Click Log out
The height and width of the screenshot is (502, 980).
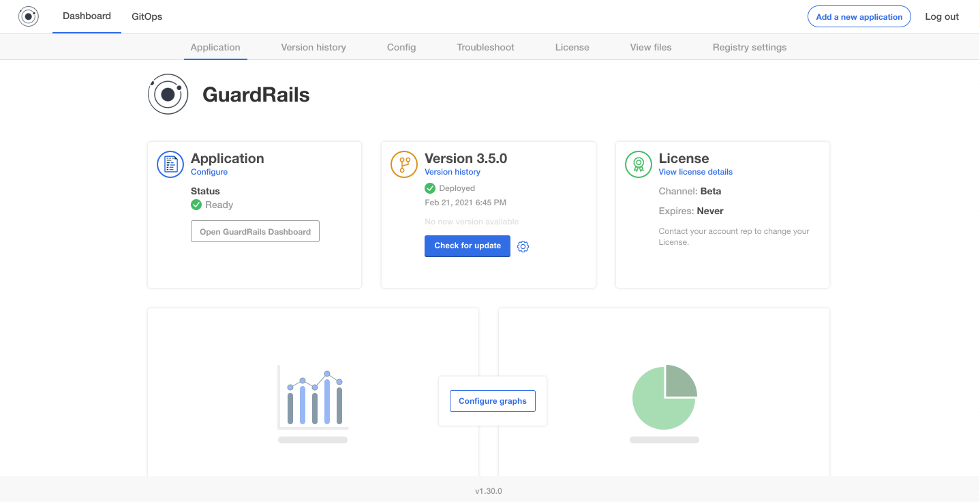click(942, 17)
